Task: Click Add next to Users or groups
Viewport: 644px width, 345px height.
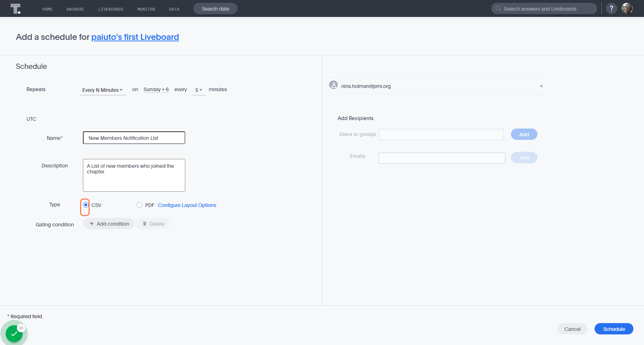Action: (x=524, y=134)
